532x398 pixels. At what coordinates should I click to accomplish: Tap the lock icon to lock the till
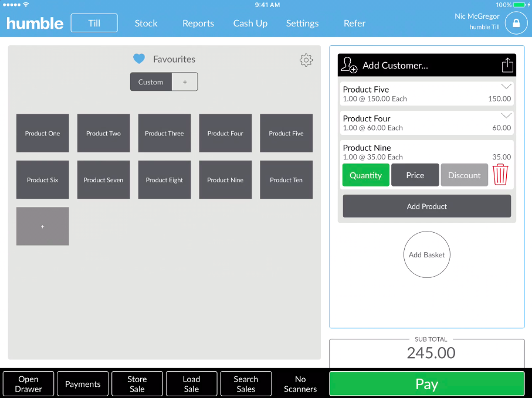(x=516, y=23)
